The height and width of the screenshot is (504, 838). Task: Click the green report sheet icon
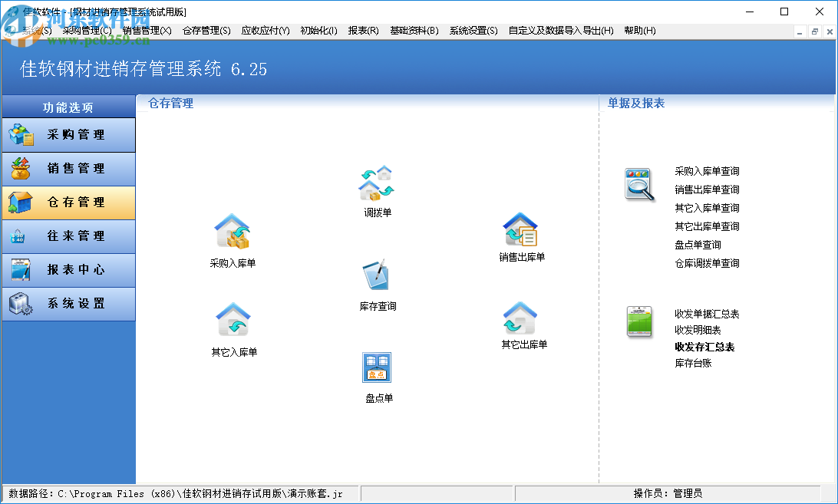639,321
